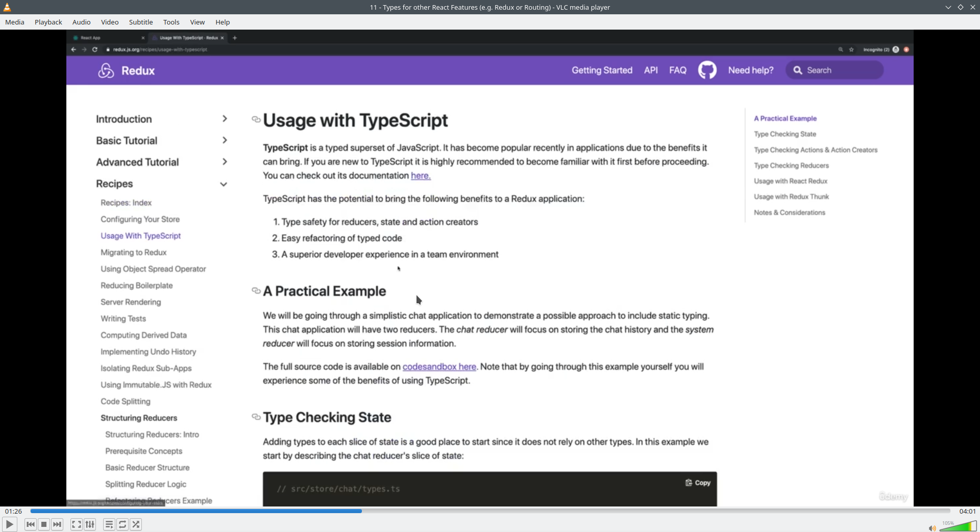980x532 pixels.
Task: Open the Subtitle menu
Action: tap(141, 22)
